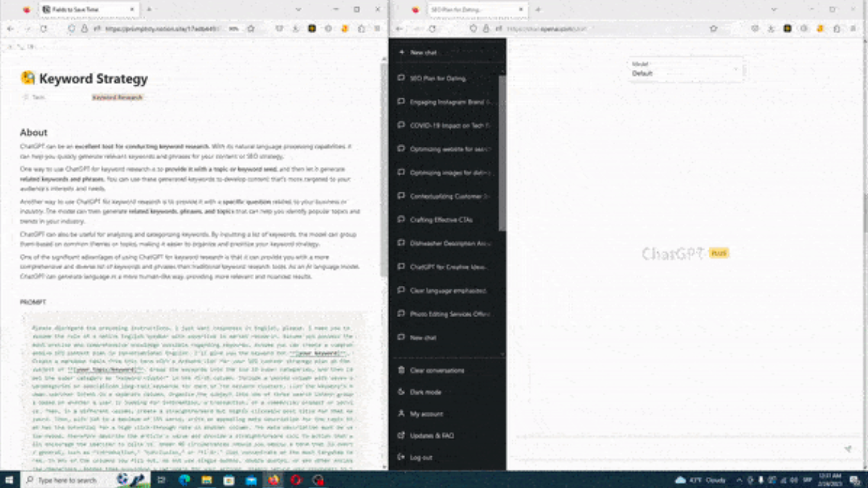
Task: Open the left browser Pocket icon
Action: (x=279, y=29)
